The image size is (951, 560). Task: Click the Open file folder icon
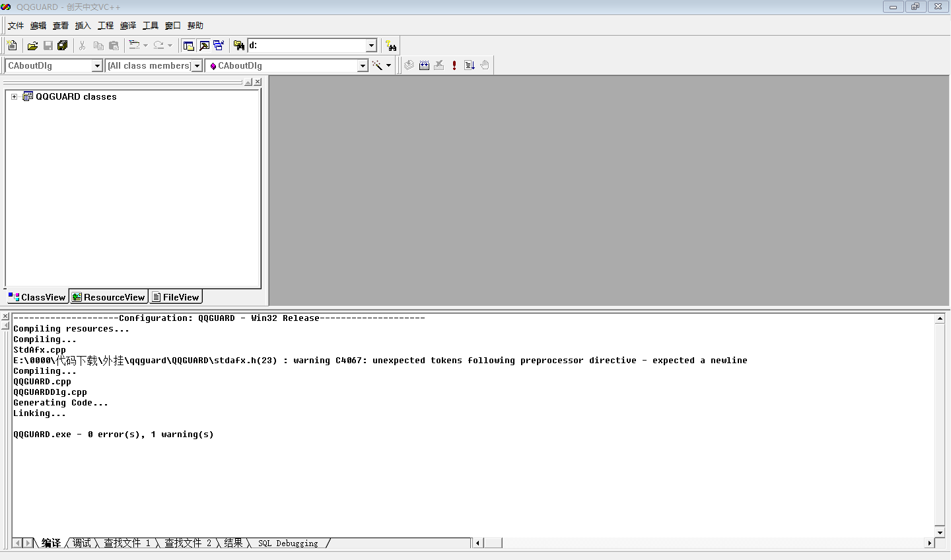point(32,46)
